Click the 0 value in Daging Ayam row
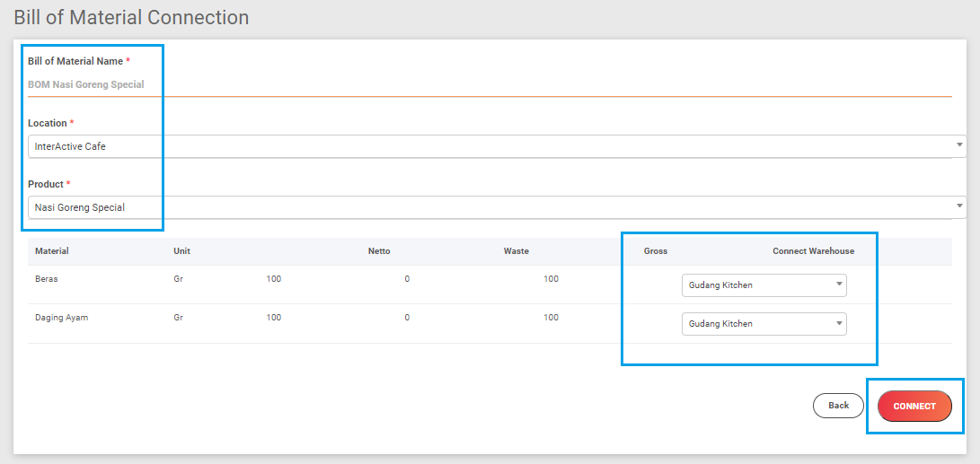980x464 pixels. coord(407,318)
